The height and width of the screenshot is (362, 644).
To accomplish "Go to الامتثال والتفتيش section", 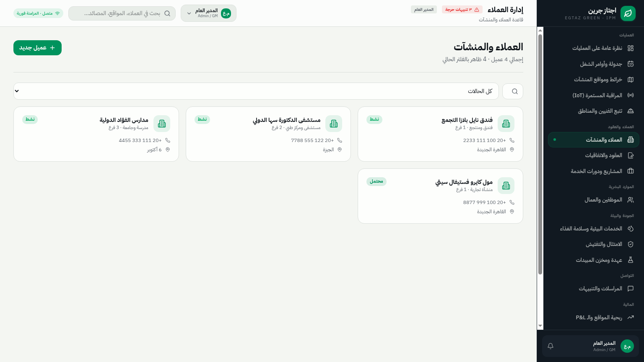I will pyautogui.click(x=594, y=244).
